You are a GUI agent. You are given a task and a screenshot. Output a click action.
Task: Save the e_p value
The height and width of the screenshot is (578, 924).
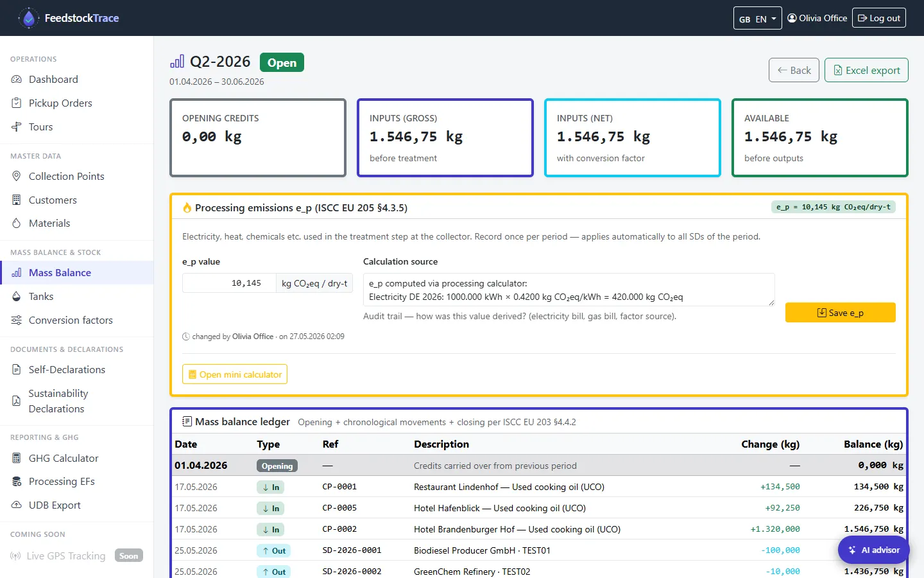pyautogui.click(x=840, y=312)
